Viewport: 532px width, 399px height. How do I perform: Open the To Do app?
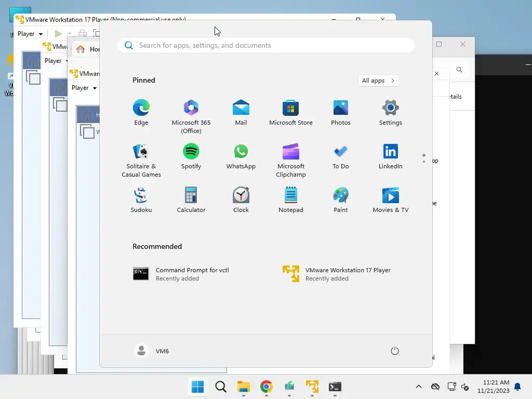pyautogui.click(x=341, y=156)
